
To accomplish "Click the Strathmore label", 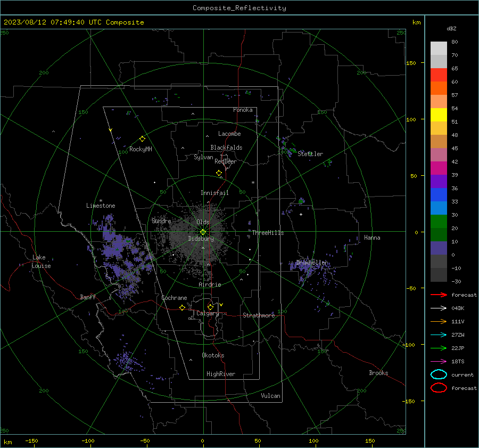I will point(259,315).
